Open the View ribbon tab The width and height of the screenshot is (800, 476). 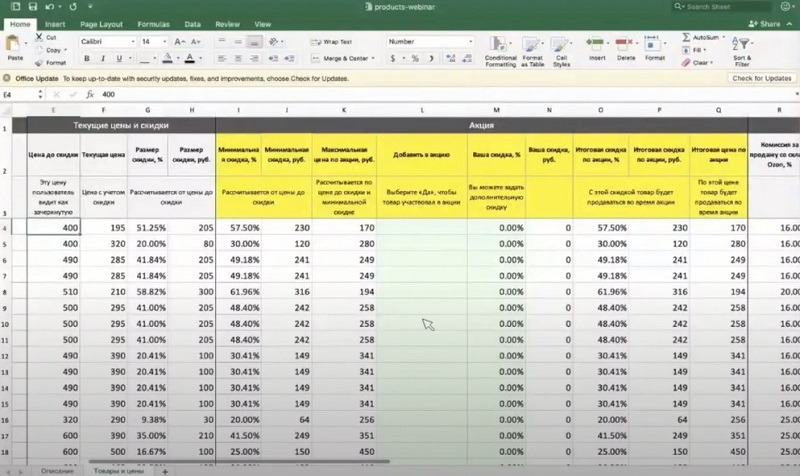coord(262,24)
